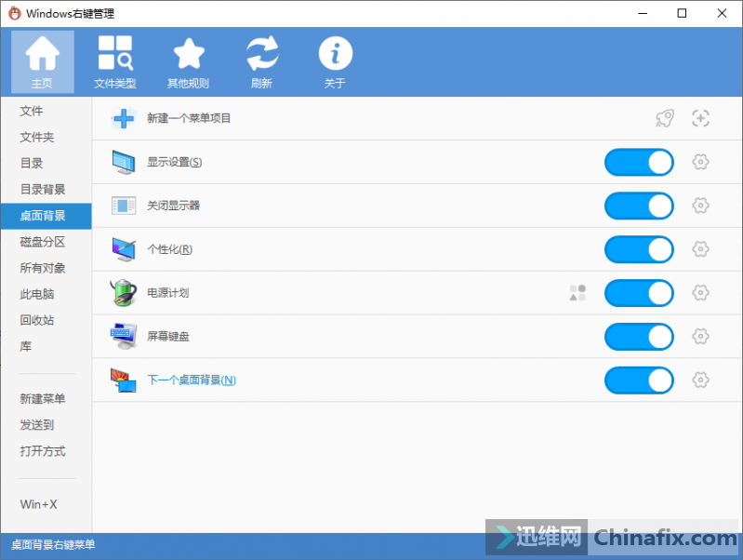This screenshot has width=743, height=560.
Task: Select 回收站 in the sidebar
Action: pyautogui.click(x=46, y=320)
